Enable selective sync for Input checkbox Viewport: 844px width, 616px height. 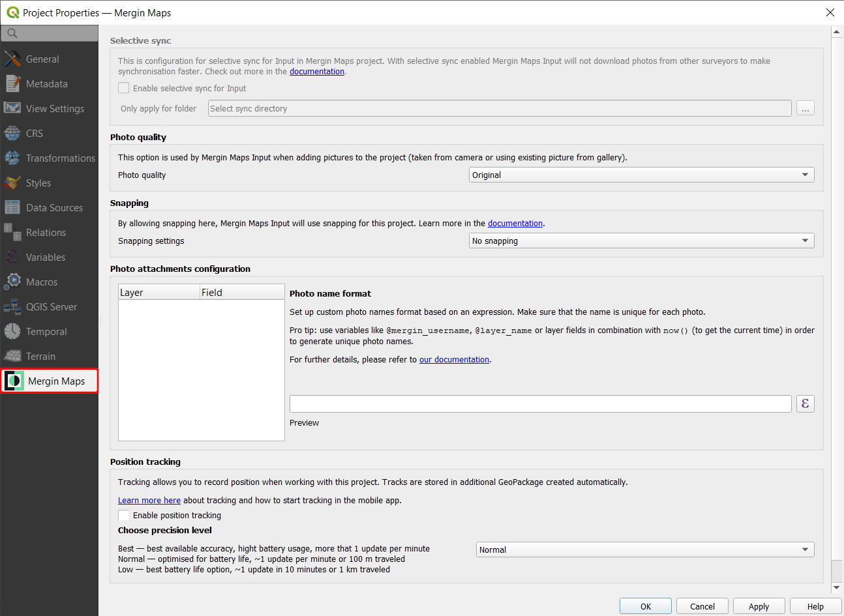123,88
